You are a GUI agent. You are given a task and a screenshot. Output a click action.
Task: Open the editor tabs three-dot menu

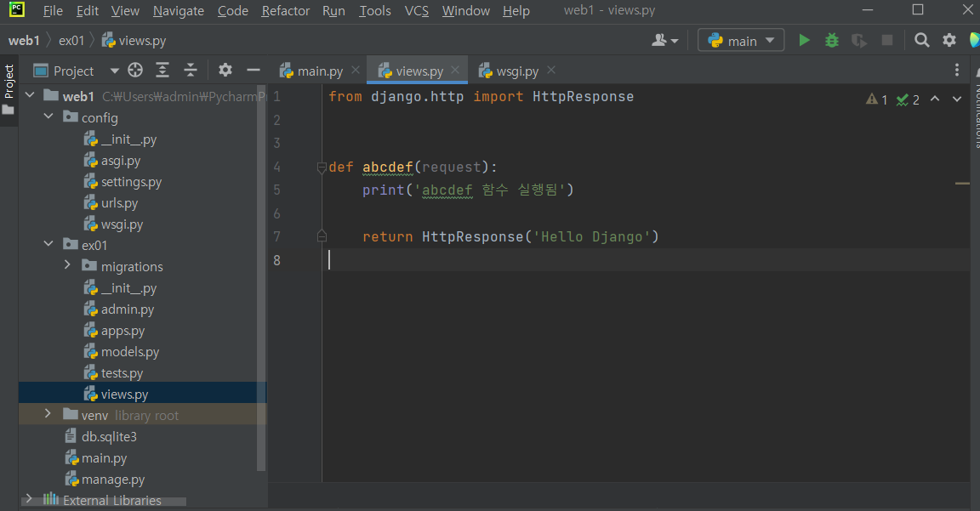957,70
